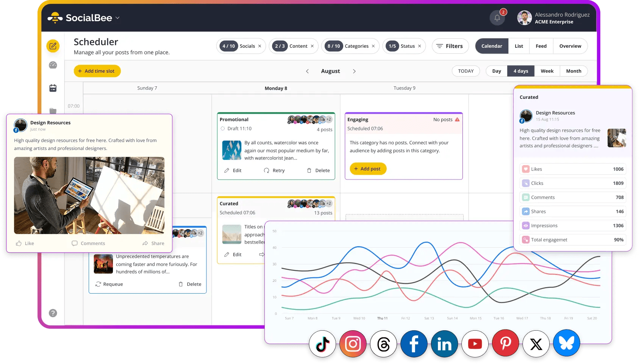Click the TikTok icon
The height and width of the screenshot is (364, 639).
click(323, 344)
